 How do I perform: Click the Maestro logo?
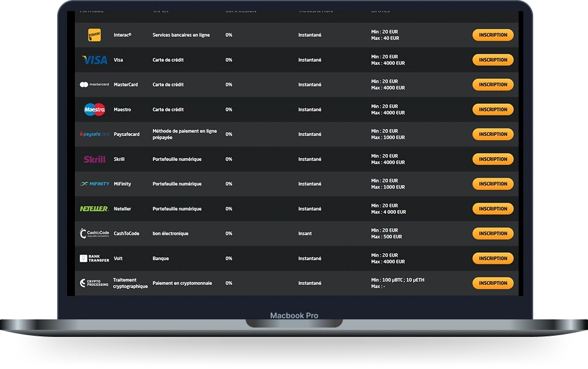pyautogui.click(x=94, y=109)
